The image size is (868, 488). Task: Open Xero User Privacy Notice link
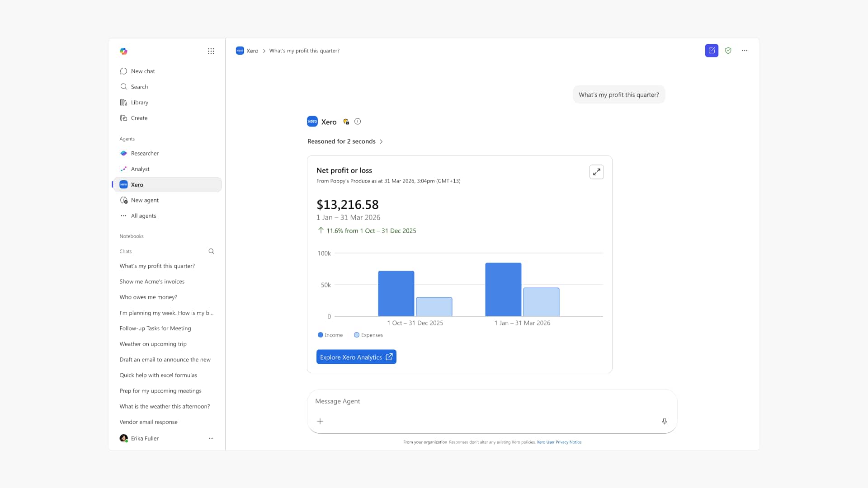[559, 442]
